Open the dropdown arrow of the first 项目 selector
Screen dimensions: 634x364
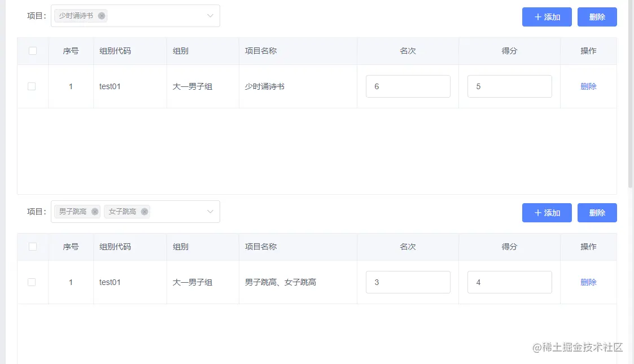click(x=210, y=16)
